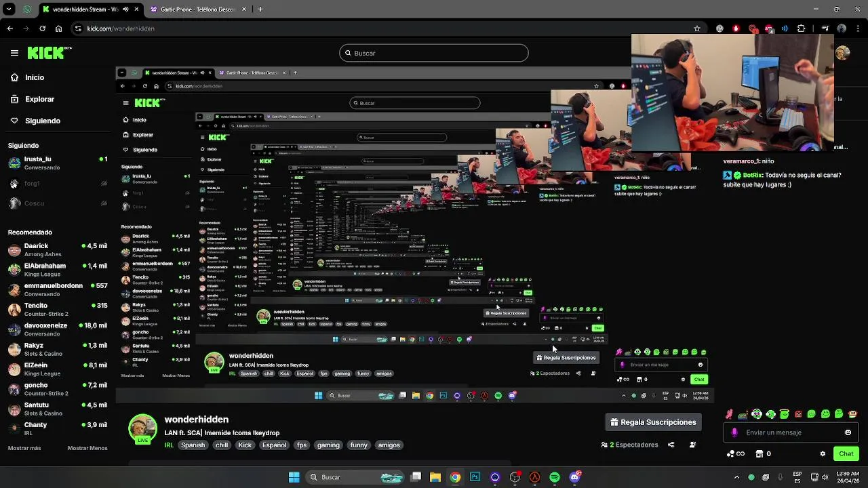Open offline channel Coscu in main sidebar
Image resolution: width=868 pixels, height=488 pixels.
coord(58,203)
